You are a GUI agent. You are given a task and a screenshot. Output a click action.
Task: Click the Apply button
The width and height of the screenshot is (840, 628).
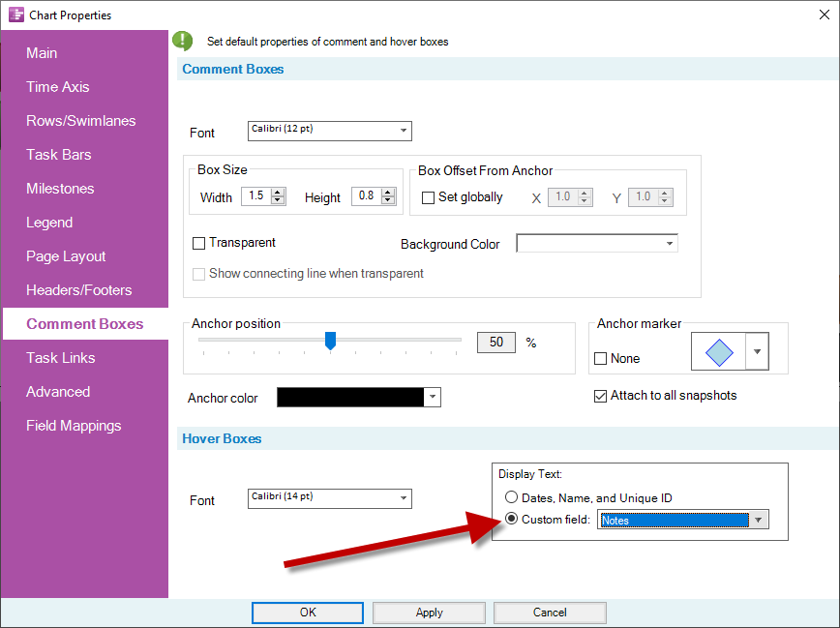click(429, 613)
